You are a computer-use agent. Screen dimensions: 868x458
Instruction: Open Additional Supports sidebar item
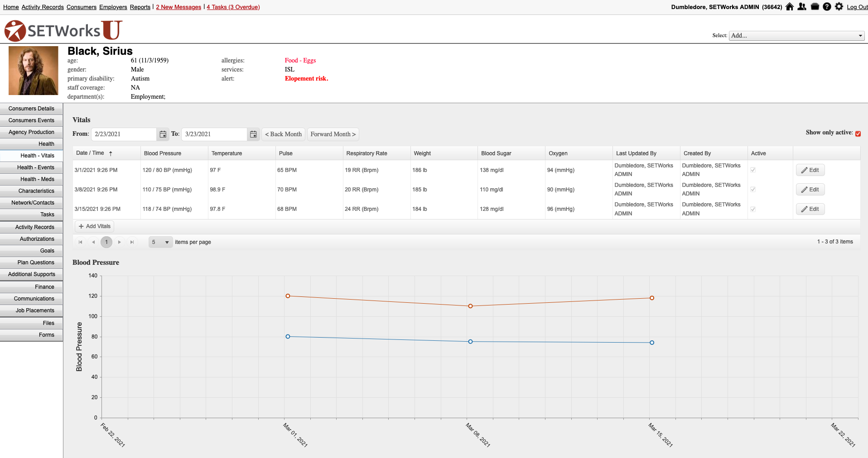[31, 274]
